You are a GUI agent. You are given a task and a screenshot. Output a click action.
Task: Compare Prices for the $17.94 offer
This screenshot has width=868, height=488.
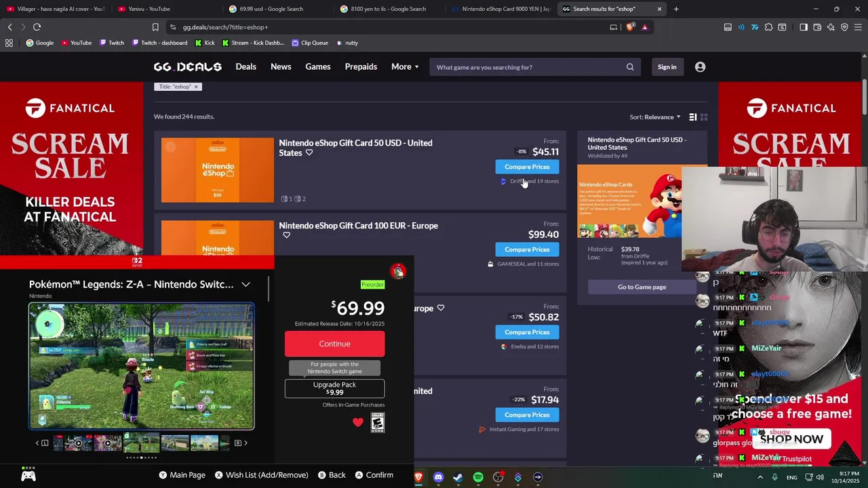527,415
